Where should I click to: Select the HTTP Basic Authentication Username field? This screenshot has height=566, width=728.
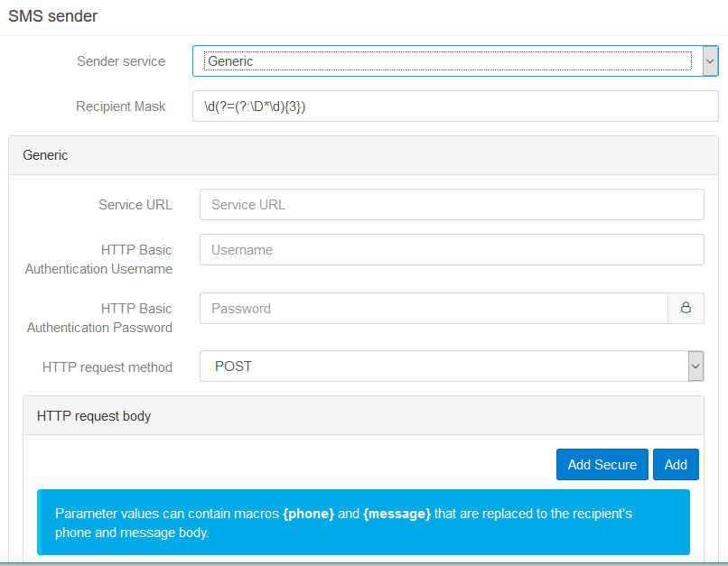click(x=452, y=249)
